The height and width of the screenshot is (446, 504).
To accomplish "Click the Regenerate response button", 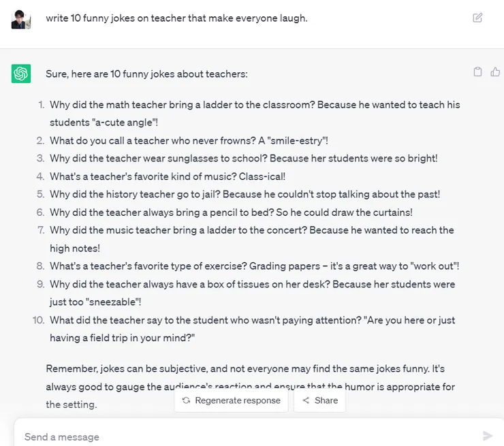I will click(x=232, y=400).
